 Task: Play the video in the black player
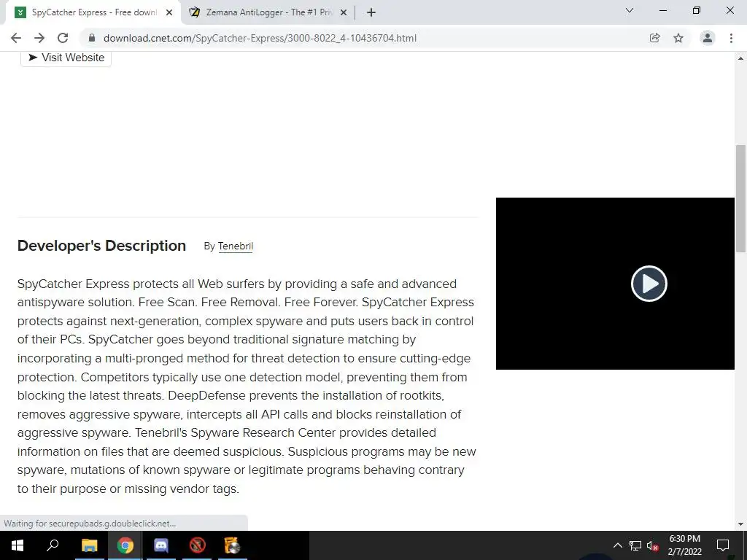[649, 284]
